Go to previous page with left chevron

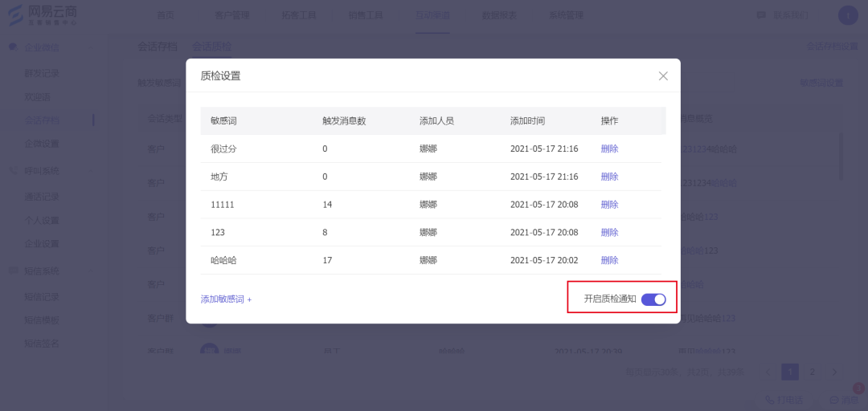768,372
